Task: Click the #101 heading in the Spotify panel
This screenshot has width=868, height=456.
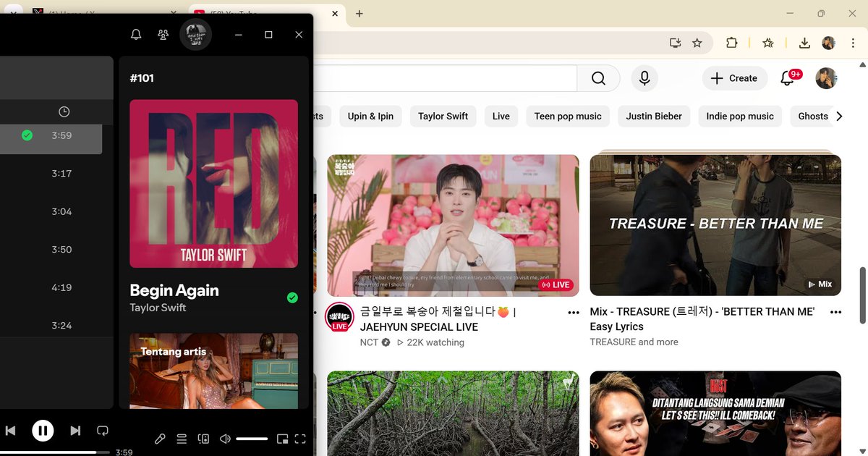Action: (x=142, y=78)
